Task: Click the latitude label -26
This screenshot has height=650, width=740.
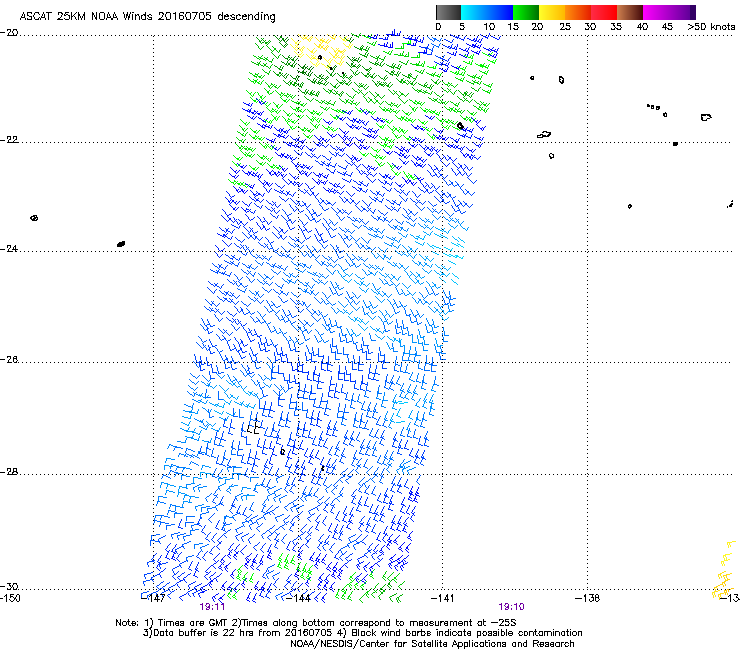Action: pos(9,360)
